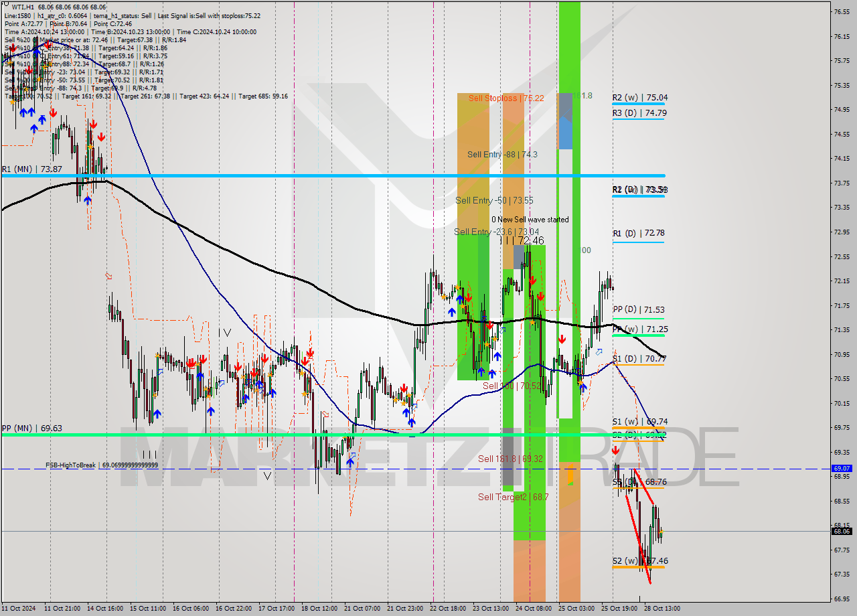Click the 'S2 (w) | 67.46' support label
857x616 pixels.
coord(639,560)
